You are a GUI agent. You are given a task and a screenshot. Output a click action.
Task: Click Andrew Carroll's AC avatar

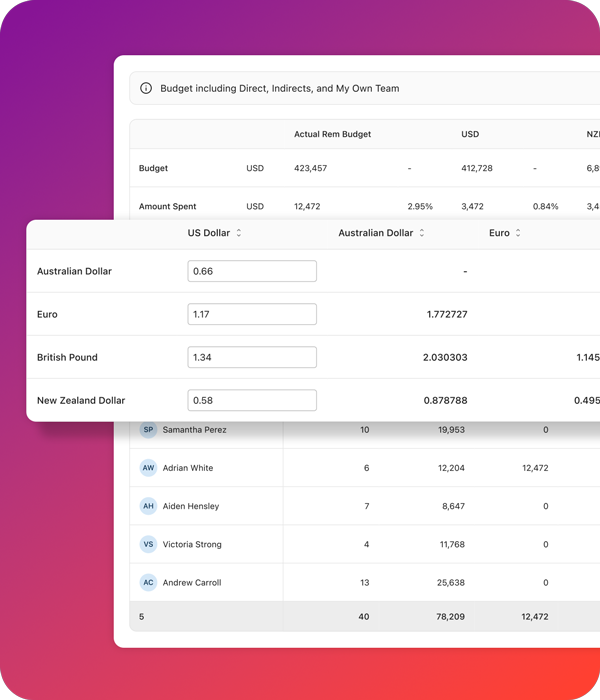click(x=148, y=582)
